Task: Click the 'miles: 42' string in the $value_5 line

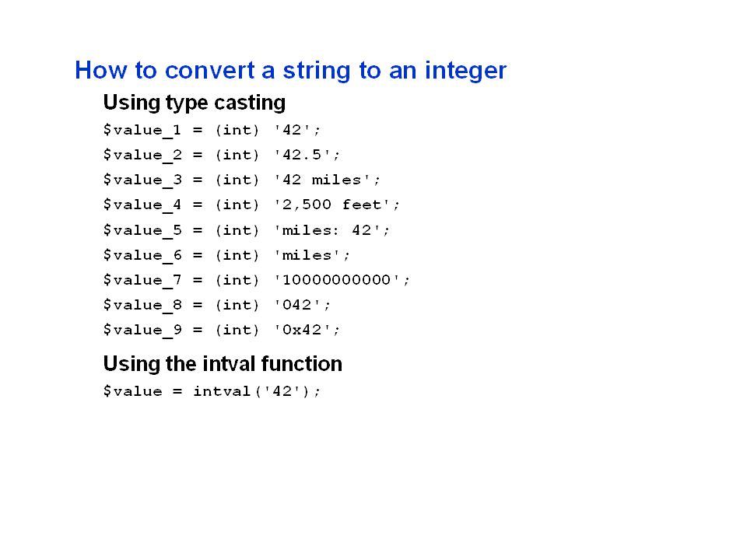Action: [328, 230]
